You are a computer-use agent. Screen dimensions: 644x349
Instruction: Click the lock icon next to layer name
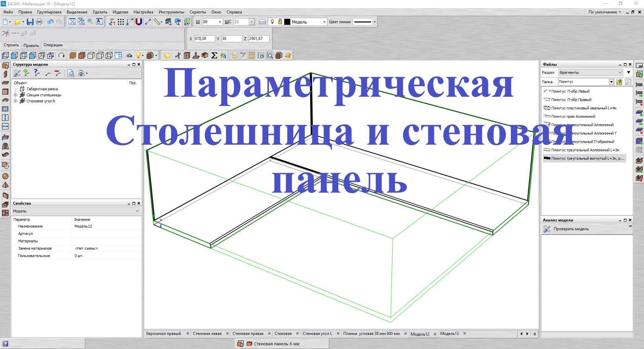coord(280,22)
